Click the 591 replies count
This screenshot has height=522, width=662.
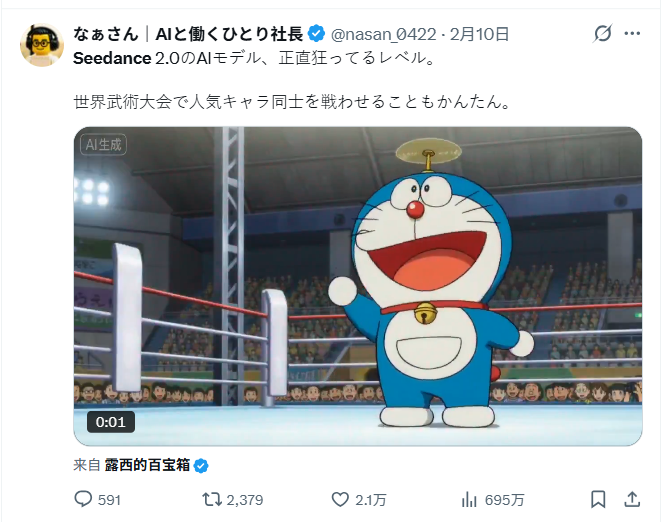tap(109, 500)
